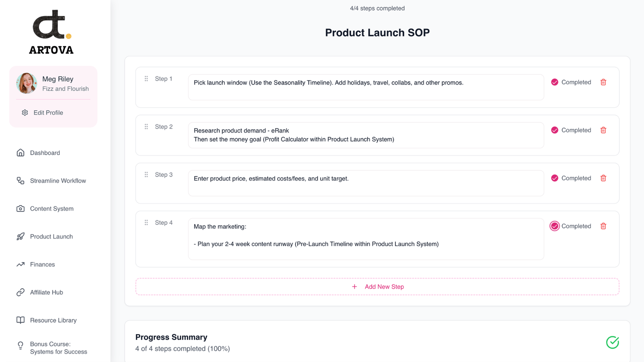Image resolution: width=644 pixels, height=362 pixels.
Task: Uncheck Step 2 Completed status
Action: click(555, 130)
